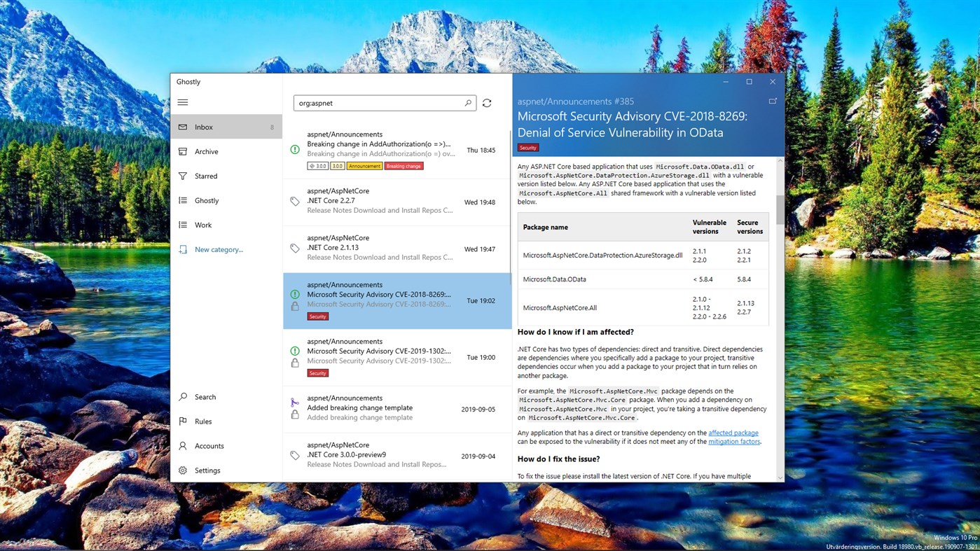Open the Archive folder
This screenshot has width=980, height=551.
(226, 151)
